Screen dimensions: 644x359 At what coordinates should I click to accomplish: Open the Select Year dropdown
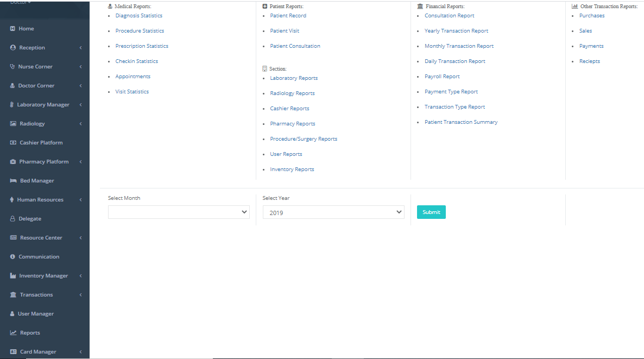pos(333,212)
